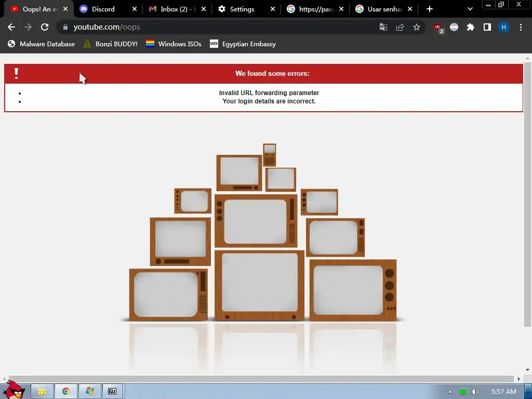This screenshot has height=399, width=532.
Task: Close the Oops! YouTube tab
Action: click(x=65, y=9)
